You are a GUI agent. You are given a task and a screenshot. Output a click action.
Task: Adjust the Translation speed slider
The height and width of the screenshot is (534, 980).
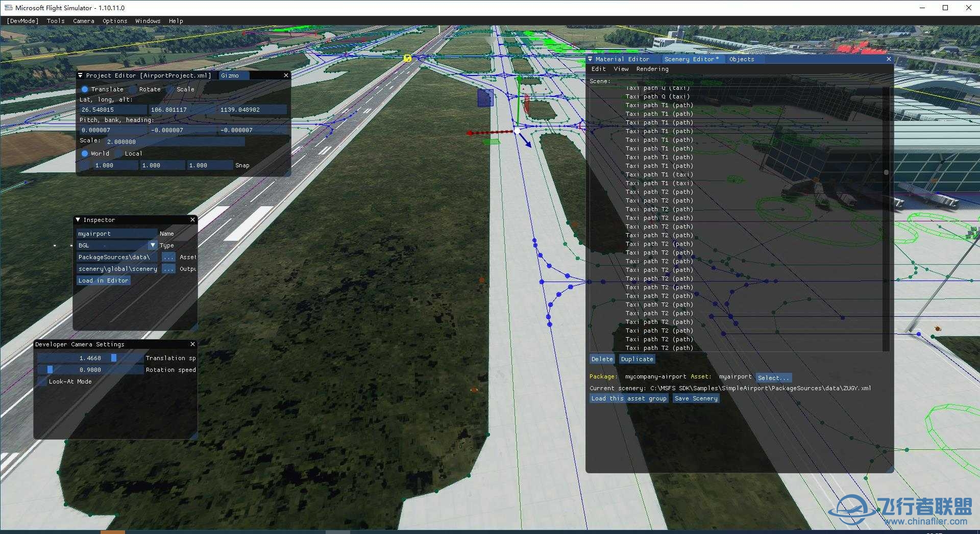click(x=90, y=358)
